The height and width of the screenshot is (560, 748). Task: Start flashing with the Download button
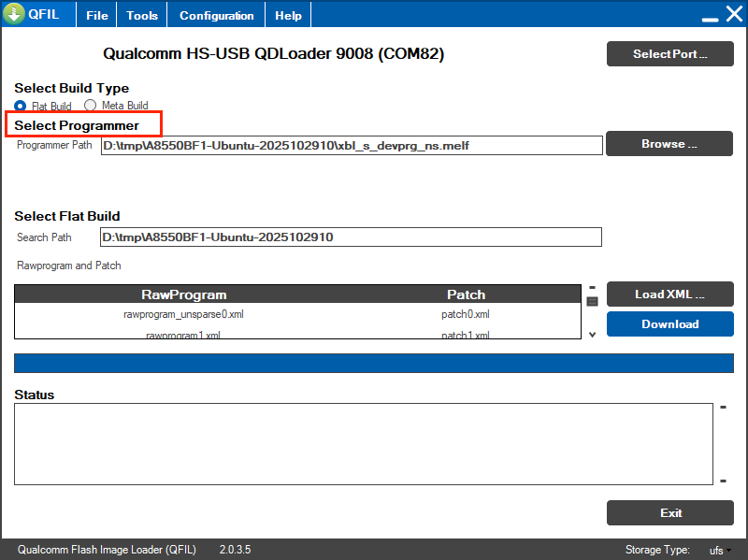click(669, 324)
